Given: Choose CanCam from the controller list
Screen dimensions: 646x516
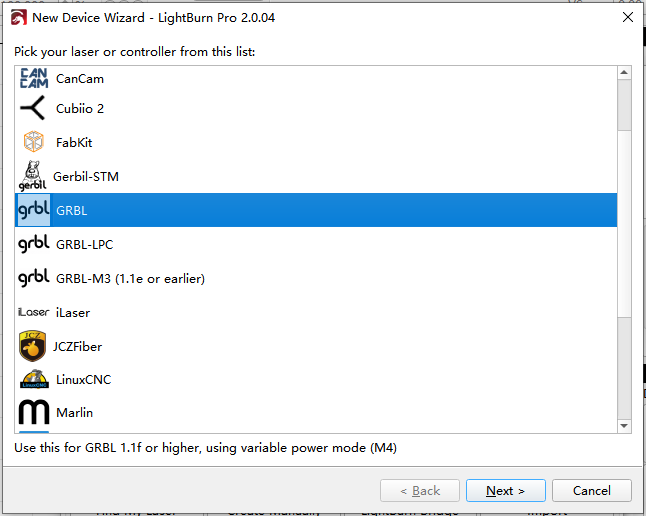Looking at the screenshot, I should 316,78.
